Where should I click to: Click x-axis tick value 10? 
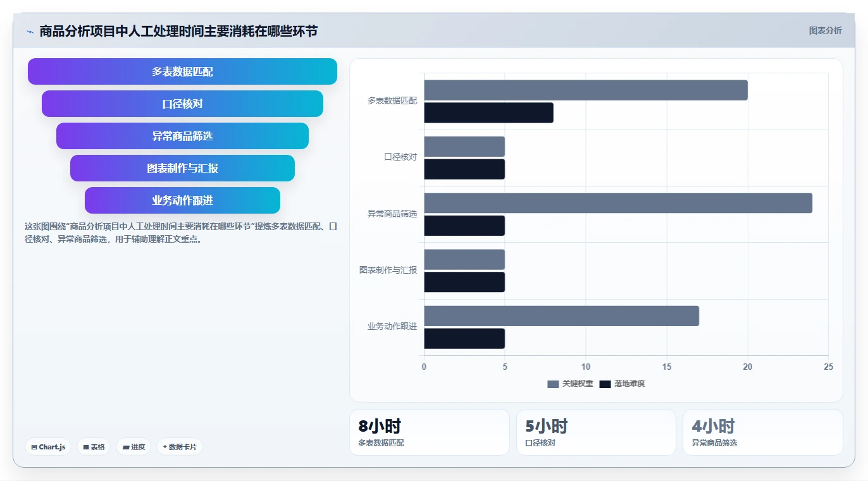(586, 367)
